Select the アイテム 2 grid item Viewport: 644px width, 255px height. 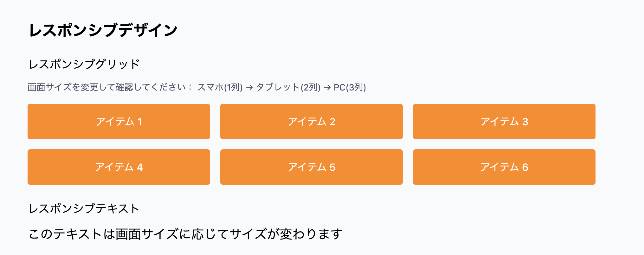(x=312, y=121)
